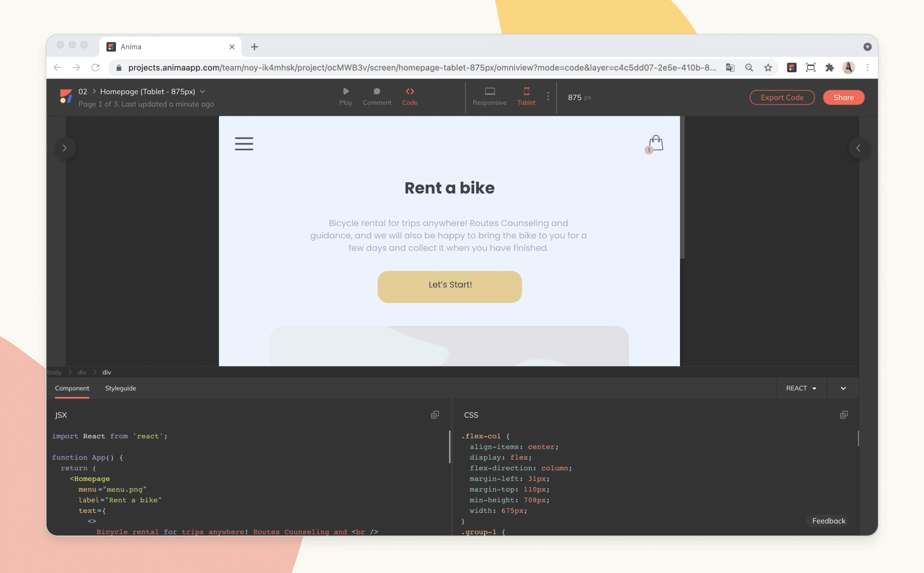Expand the left side panel
This screenshot has width=924, height=573.
(64, 148)
